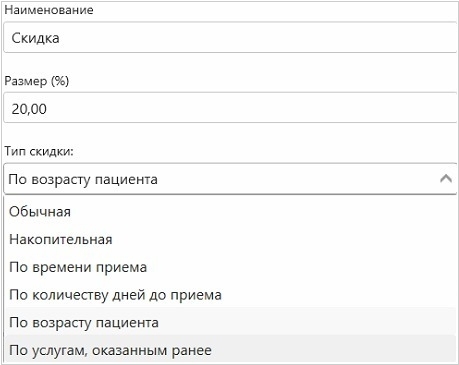Close the dropdown using the upward arrow
The height and width of the screenshot is (365, 459).
446,179
